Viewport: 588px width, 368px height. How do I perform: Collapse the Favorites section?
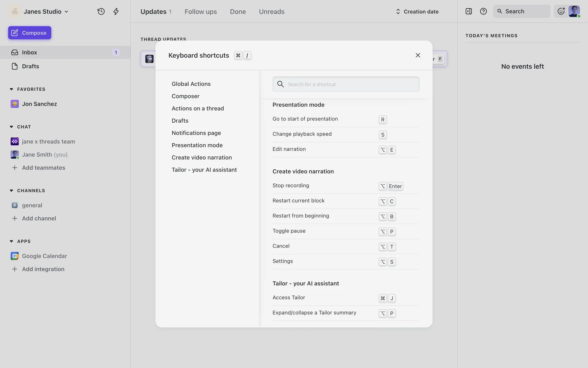[11, 89]
